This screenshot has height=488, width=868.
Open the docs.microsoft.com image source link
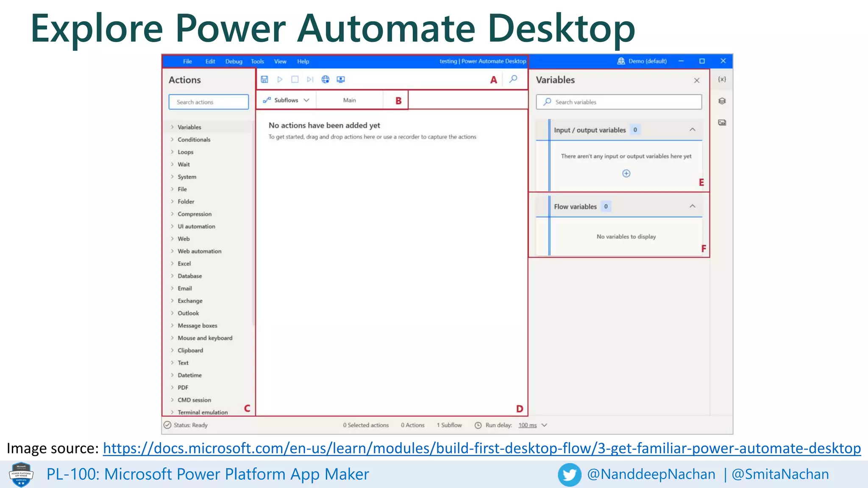click(482, 448)
